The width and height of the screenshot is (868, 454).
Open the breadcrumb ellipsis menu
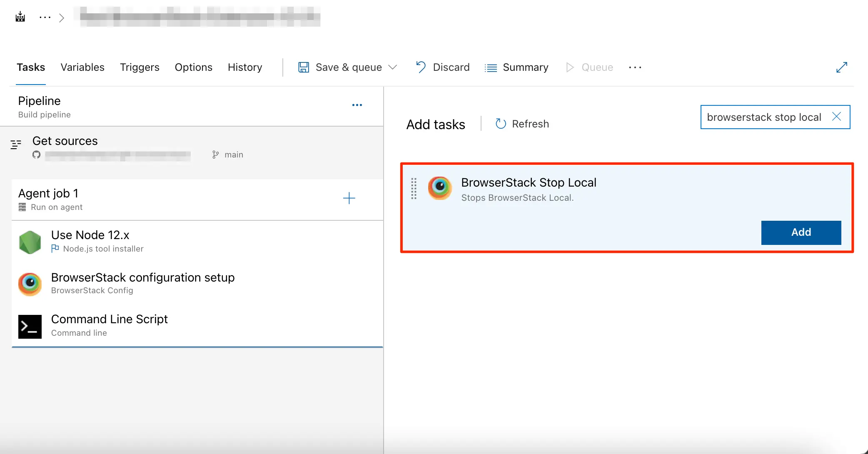tap(45, 17)
